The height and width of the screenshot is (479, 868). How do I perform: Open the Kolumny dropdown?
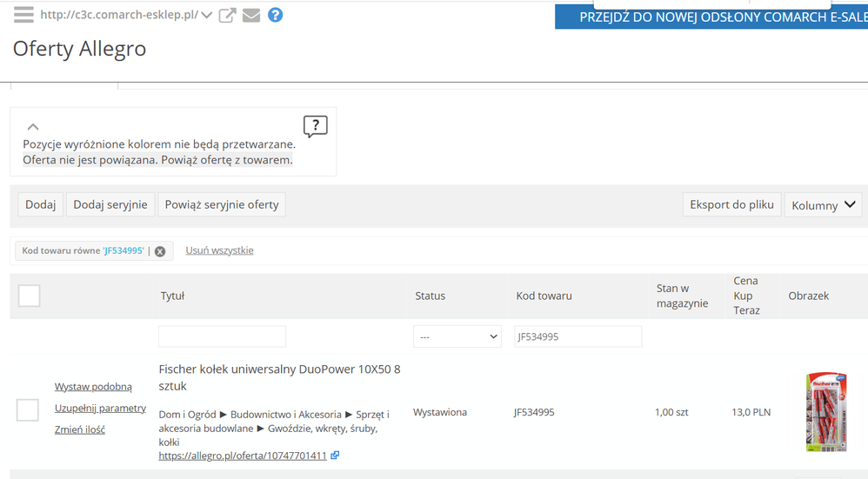pos(823,204)
